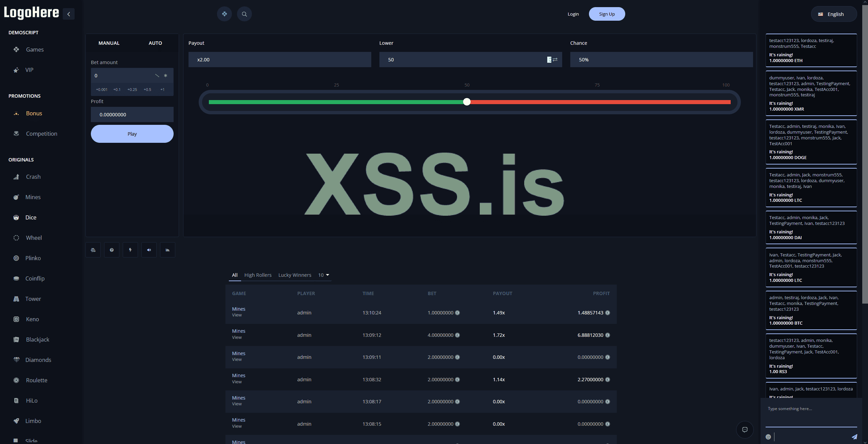The height and width of the screenshot is (444, 868).
Task: Swap Lower/Higher with the arrows icon
Action: pos(555,60)
